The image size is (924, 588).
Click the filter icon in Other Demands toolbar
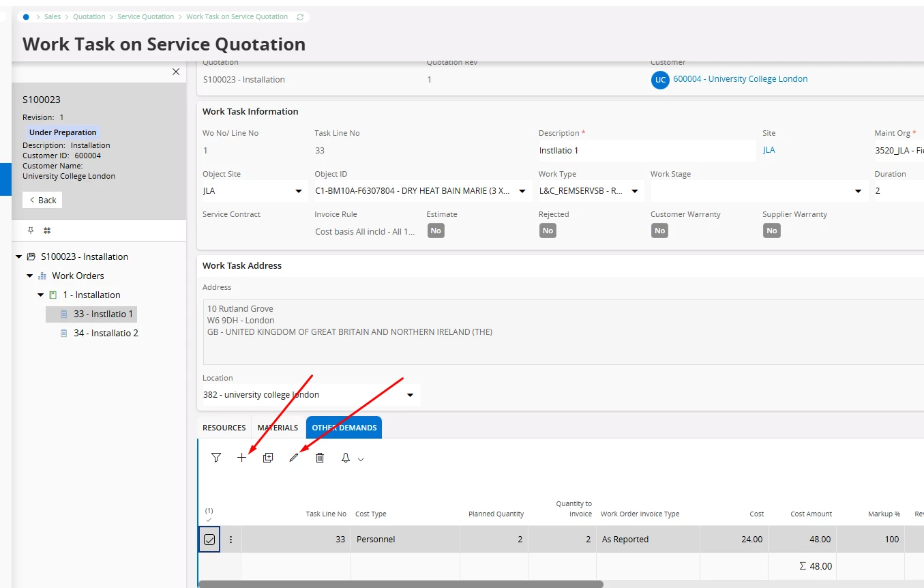coord(216,458)
